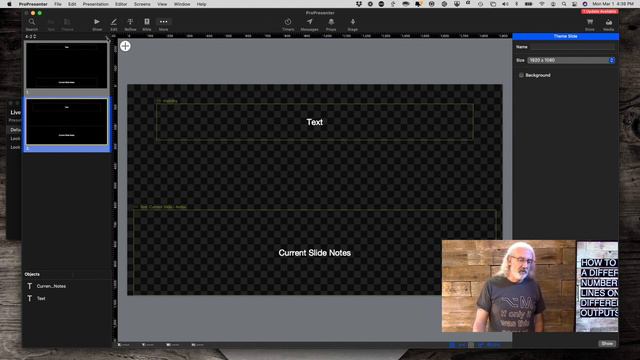
Task: Open the View menu
Action: (162, 4)
